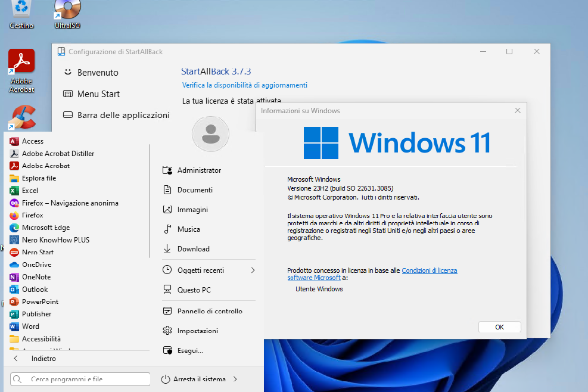The height and width of the screenshot is (392, 588).
Task: Click the user account avatar picture
Action: coord(210,134)
